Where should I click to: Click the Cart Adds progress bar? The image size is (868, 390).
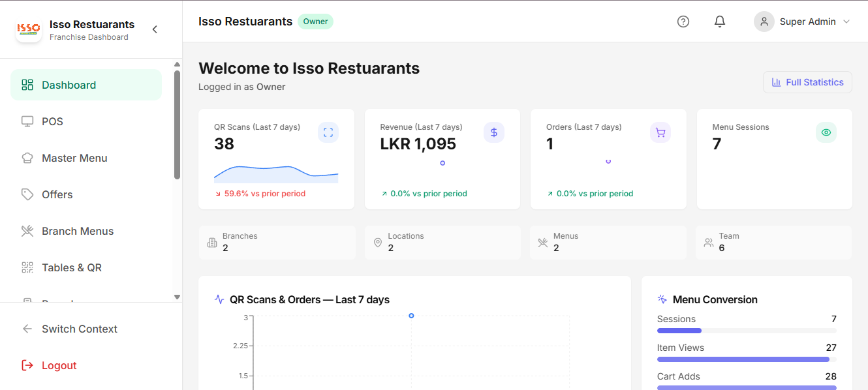(x=747, y=387)
